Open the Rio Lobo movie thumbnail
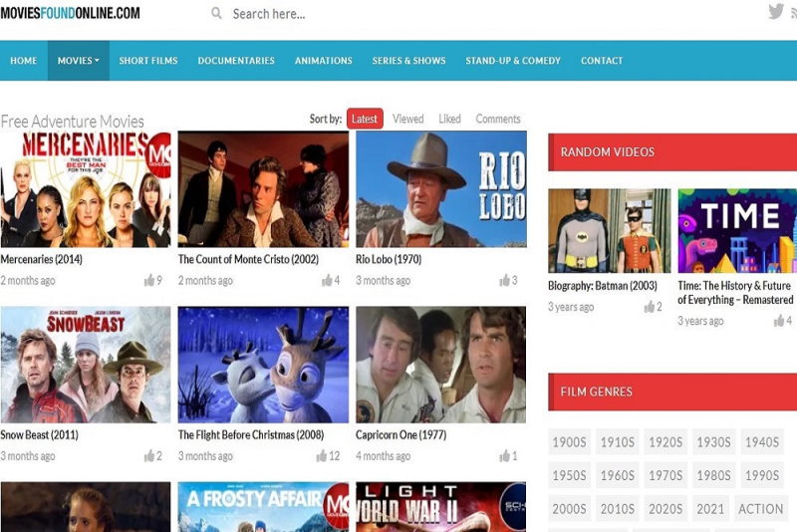The image size is (797, 532). click(x=440, y=189)
